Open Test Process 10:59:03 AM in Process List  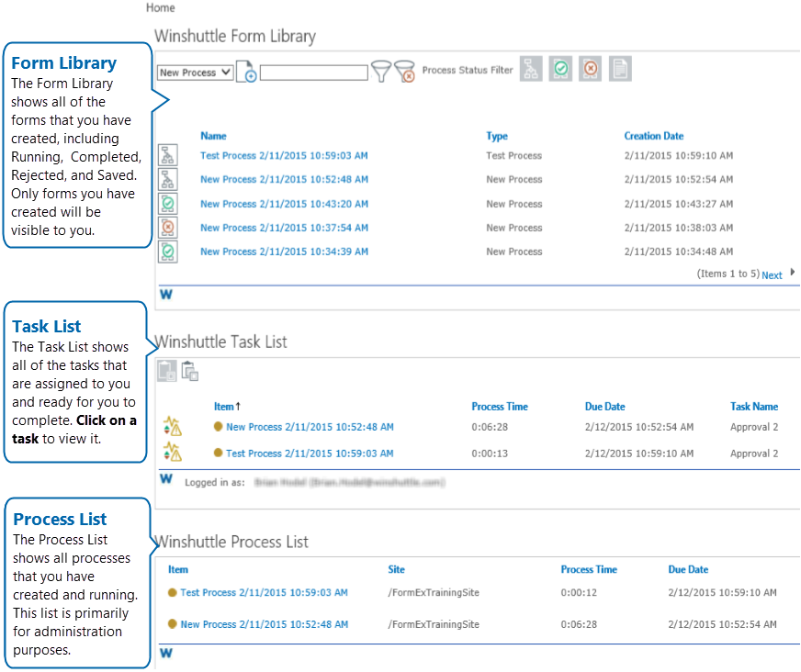click(x=265, y=592)
